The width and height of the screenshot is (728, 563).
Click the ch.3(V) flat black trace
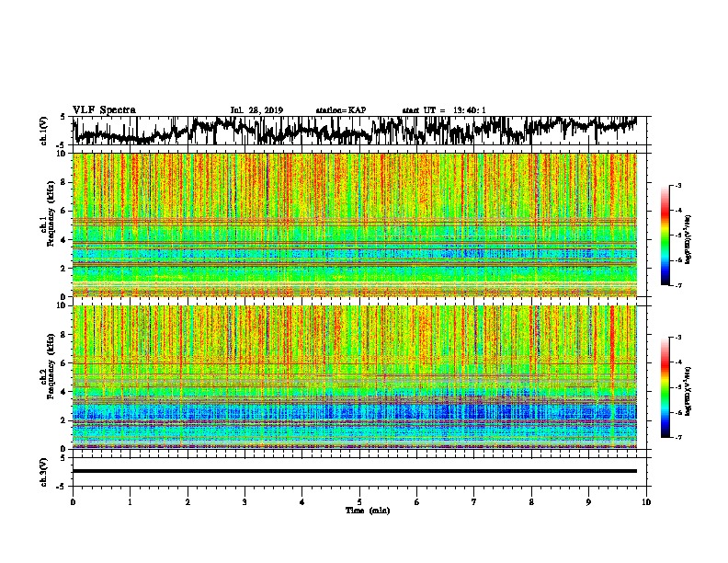click(355, 471)
